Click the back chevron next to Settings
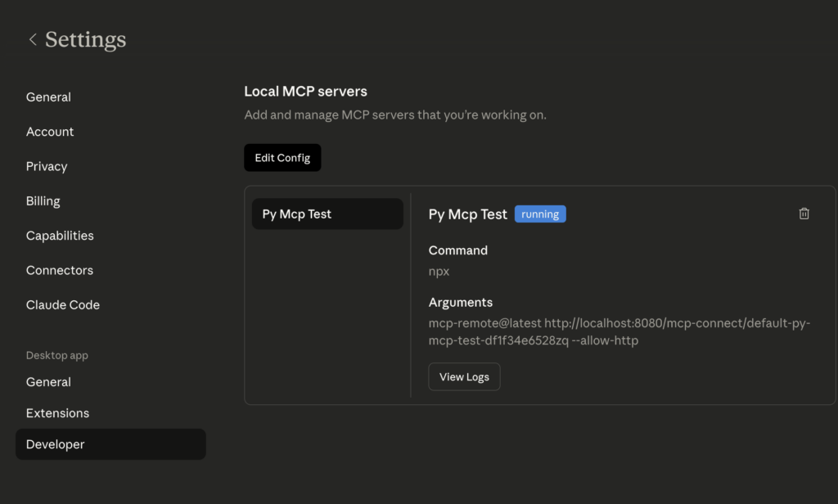The height and width of the screenshot is (504, 838). (x=32, y=38)
